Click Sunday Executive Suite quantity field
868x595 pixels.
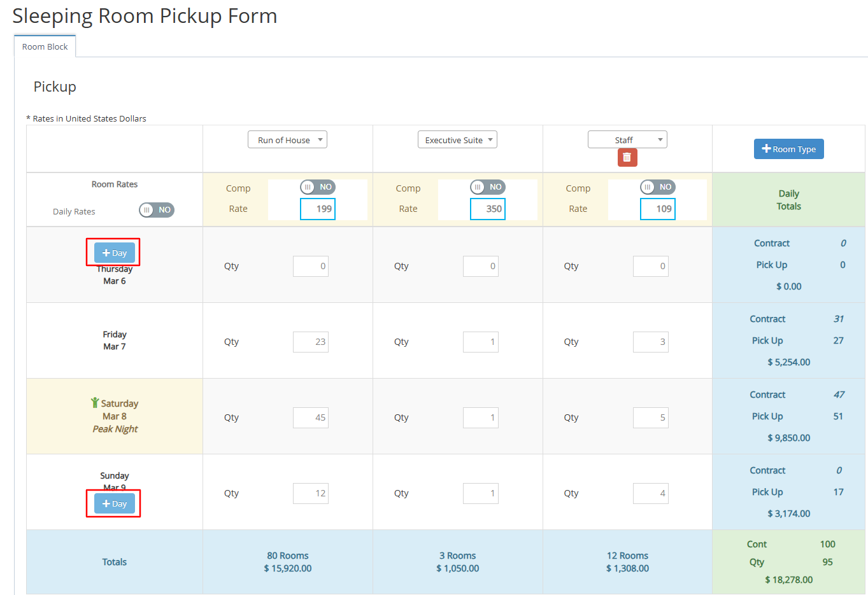pyautogui.click(x=481, y=493)
